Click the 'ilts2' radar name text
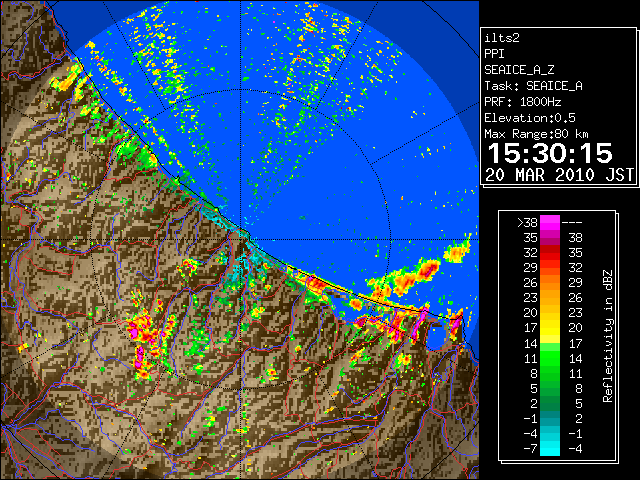The height and width of the screenshot is (480, 640). [x=502, y=38]
